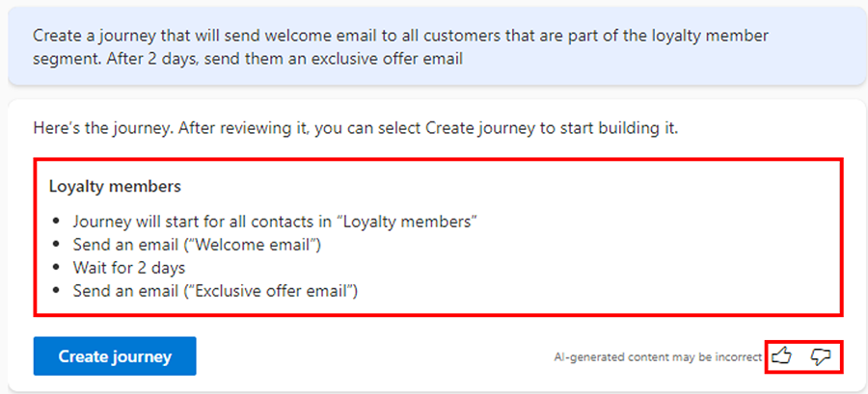Screen dimensions: 868x394
Task: Select the "Journey will start" step line
Action: click(x=275, y=221)
